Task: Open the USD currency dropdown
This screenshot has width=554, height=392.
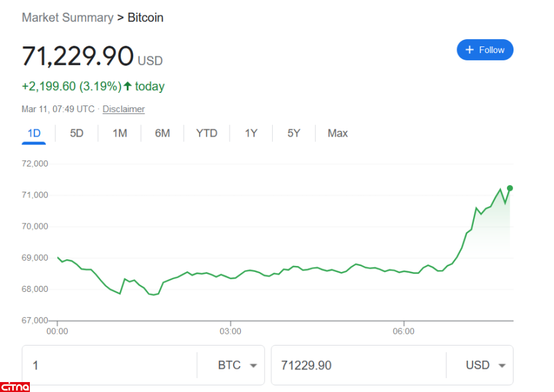Action: coord(486,365)
